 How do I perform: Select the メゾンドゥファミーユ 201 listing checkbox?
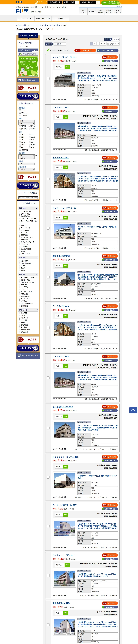(x=48, y=78)
